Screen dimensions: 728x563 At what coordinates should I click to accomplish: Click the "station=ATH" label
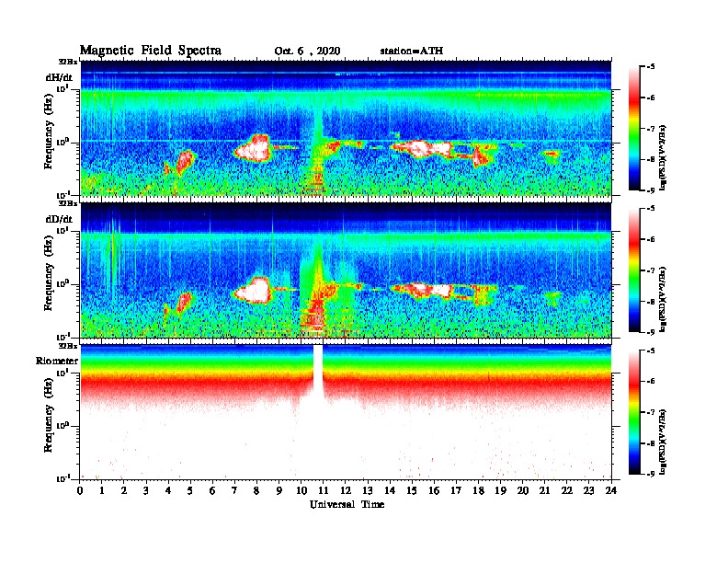pos(412,51)
